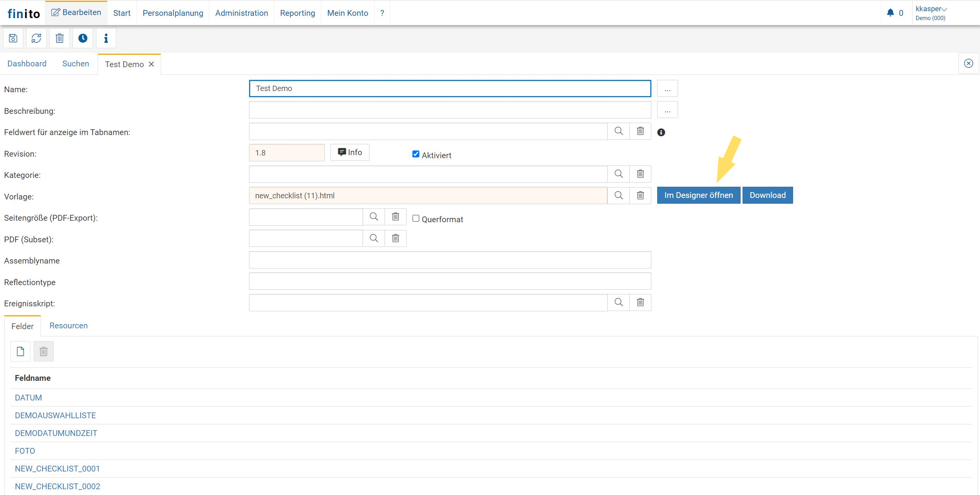Enable the Querformat checkbox
This screenshot has width=980, height=495.
[x=416, y=218]
